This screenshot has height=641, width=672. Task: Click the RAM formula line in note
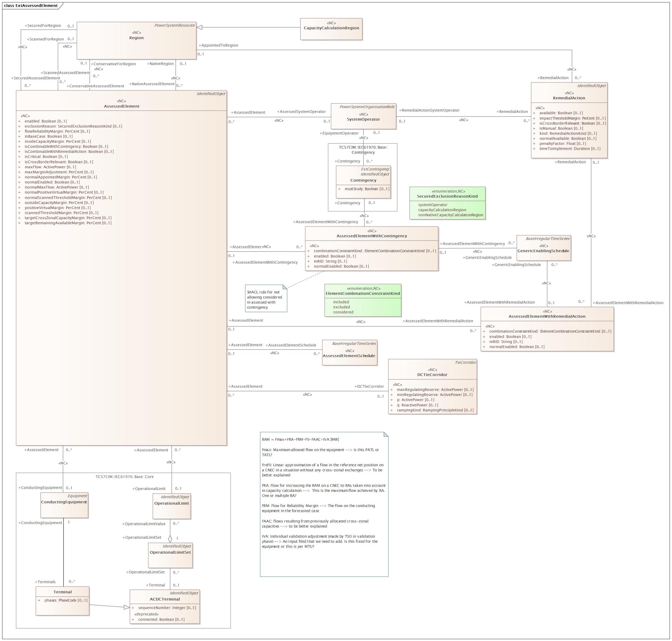[301, 439]
